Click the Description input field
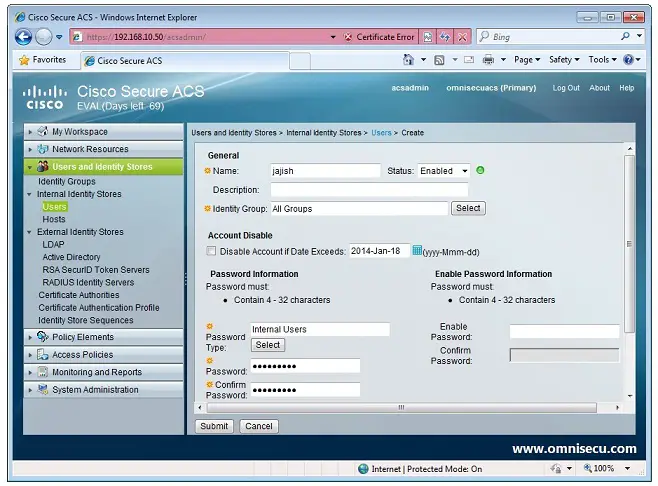 click(x=369, y=190)
